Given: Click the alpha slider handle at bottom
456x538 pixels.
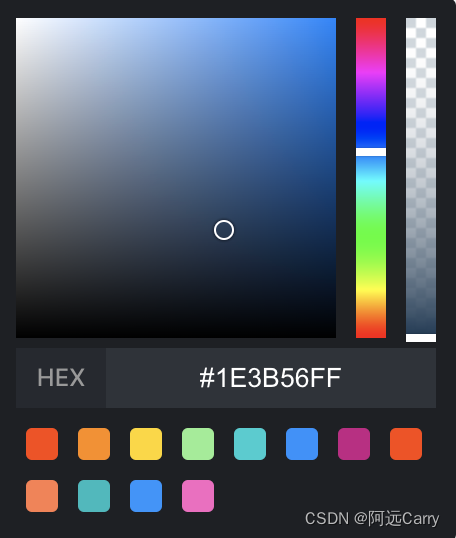Looking at the screenshot, I should pyautogui.click(x=421, y=338).
